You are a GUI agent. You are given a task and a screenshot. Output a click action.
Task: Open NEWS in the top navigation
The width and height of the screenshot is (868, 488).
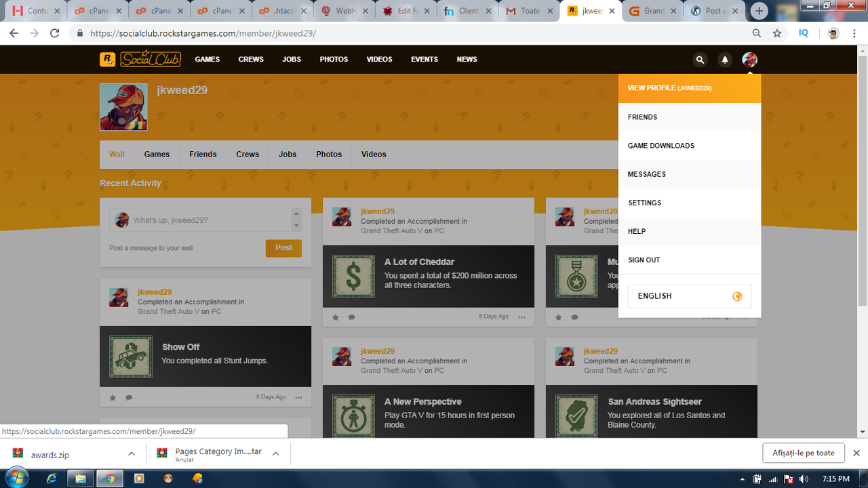tap(467, 60)
